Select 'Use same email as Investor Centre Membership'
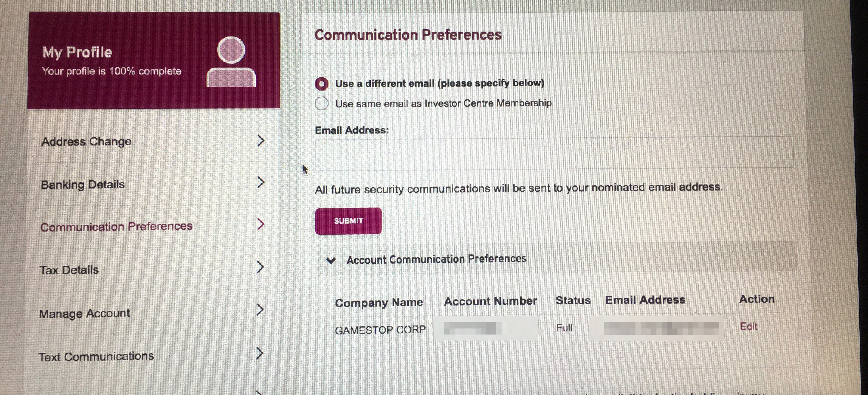The height and width of the screenshot is (395, 868). pos(321,104)
